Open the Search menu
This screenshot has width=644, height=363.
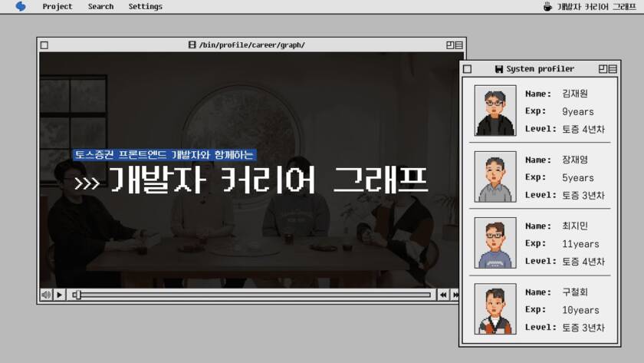[x=100, y=7]
